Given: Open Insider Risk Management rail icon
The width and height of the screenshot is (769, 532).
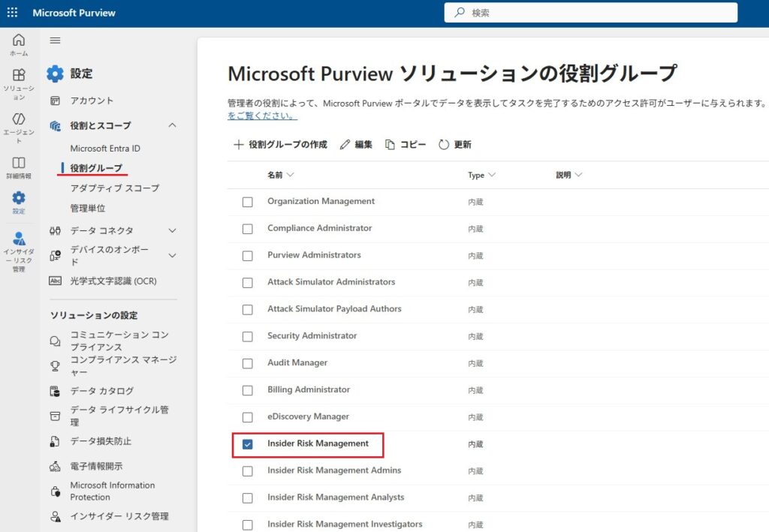Looking at the screenshot, I should (x=19, y=239).
